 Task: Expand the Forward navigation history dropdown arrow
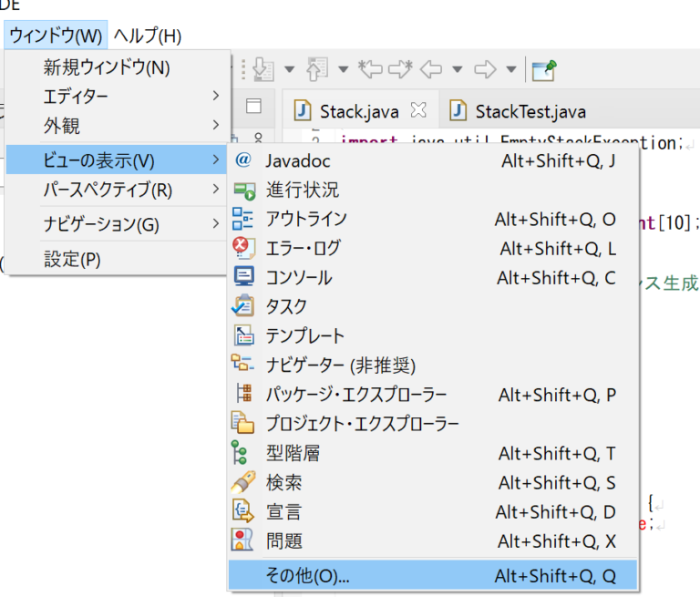(x=511, y=69)
